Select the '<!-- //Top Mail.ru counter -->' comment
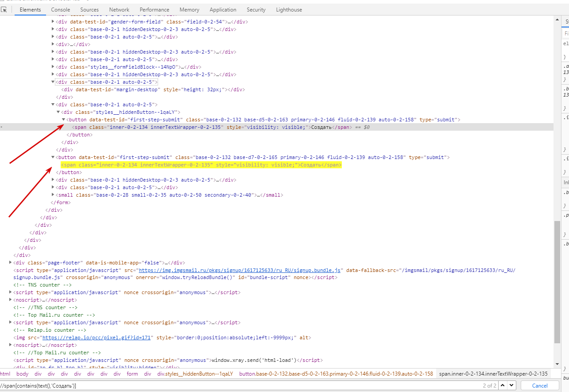569x392 pixels. tap(58, 353)
